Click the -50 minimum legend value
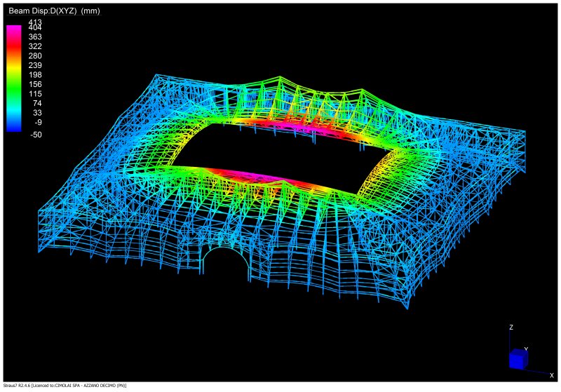 pos(34,135)
